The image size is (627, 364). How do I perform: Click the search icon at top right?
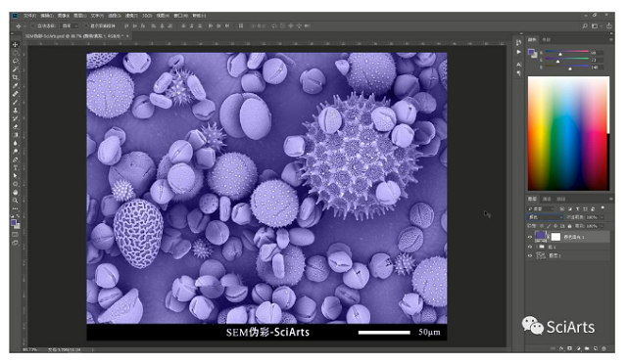tap(585, 26)
